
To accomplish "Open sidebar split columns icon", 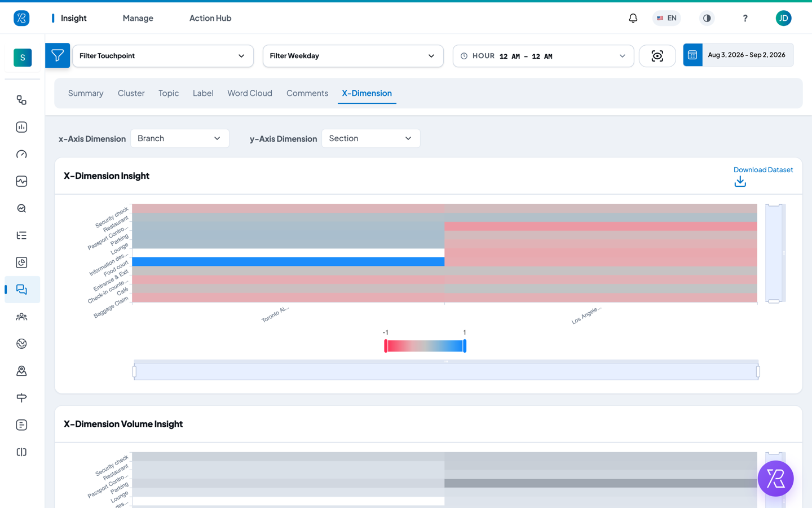I will pyautogui.click(x=21, y=452).
